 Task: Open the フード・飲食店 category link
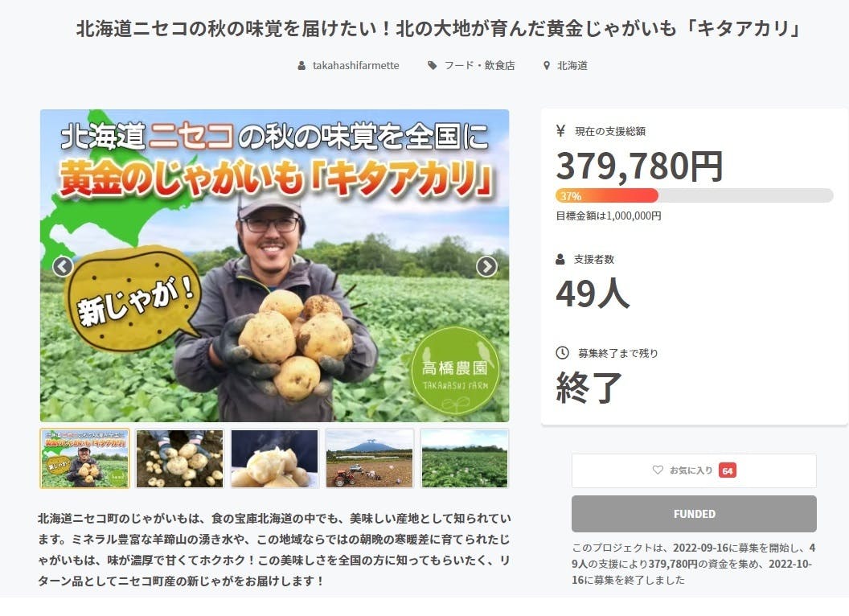[x=479, y=66]
